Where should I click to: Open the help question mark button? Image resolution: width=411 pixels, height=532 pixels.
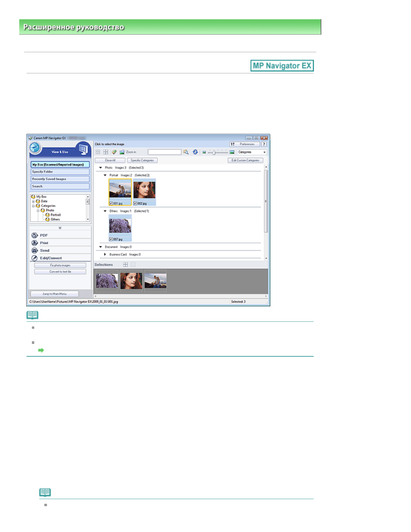[264, 144]
